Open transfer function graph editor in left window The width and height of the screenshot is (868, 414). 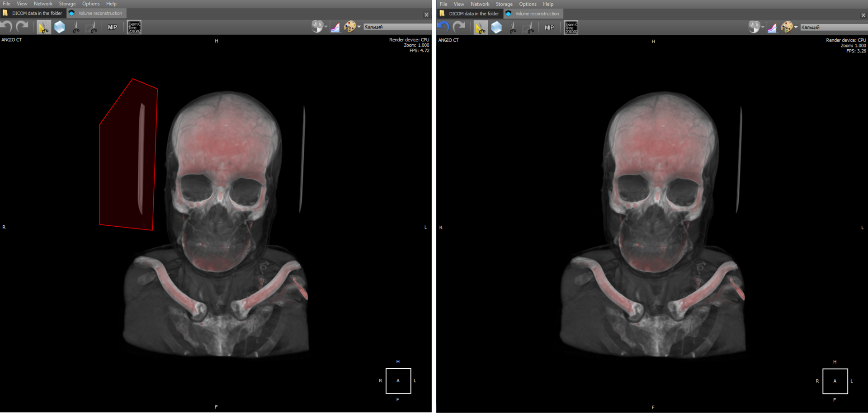335,28
